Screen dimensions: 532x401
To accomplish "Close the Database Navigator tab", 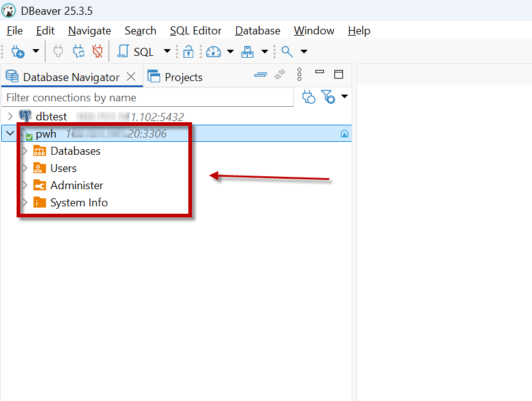I will [131, 77].
